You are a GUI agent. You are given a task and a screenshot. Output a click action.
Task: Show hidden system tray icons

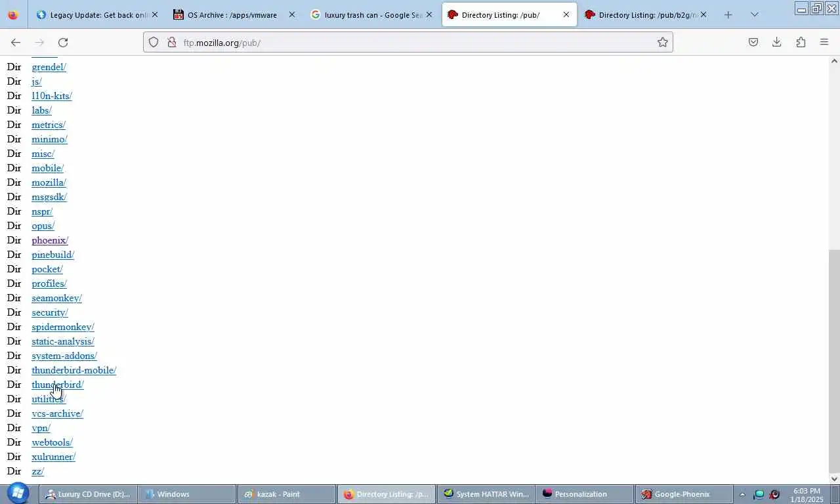click(742, 494)
